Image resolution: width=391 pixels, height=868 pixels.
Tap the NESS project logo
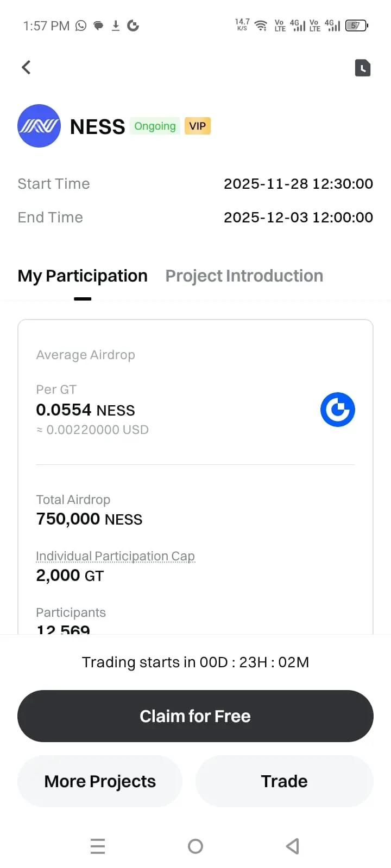pyautogui.click(x=39, y=126)
